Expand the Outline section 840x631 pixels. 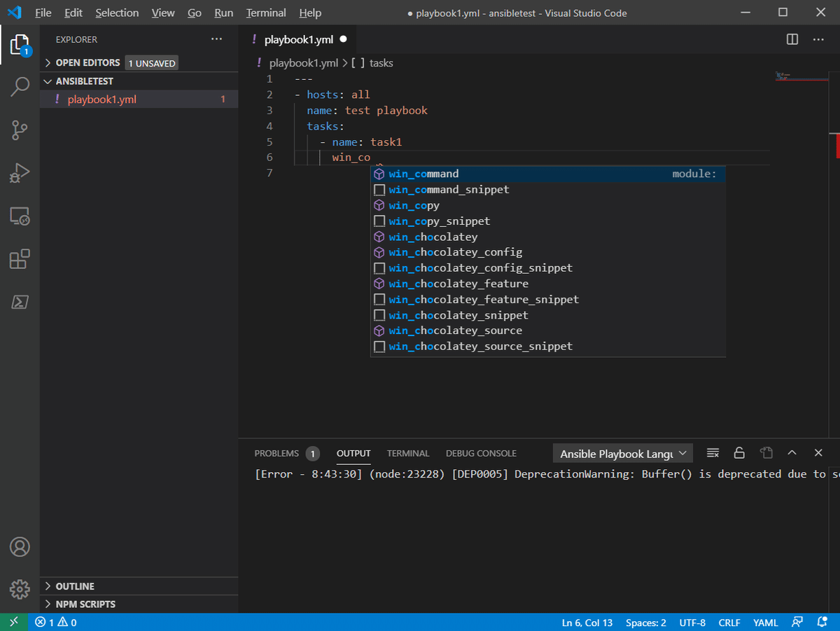click(139, 586)
